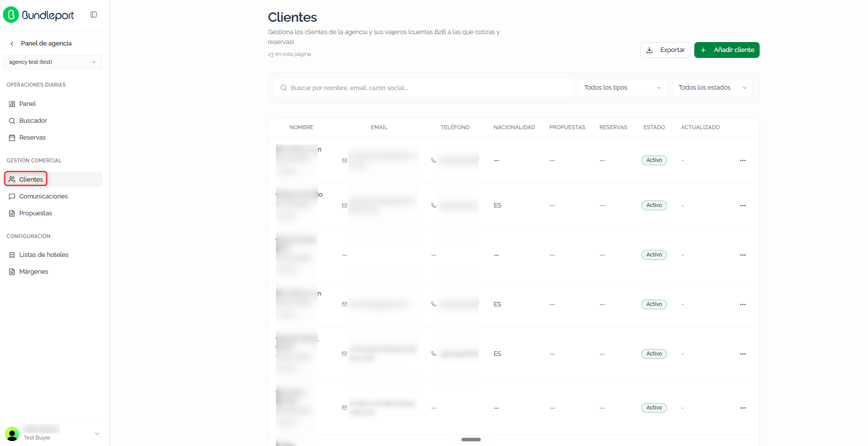This screenshot has width=868, height=446.
Task: Open the three-dot actions menu of the second client row
Action: pyautogui.click(x=742, y=205)
